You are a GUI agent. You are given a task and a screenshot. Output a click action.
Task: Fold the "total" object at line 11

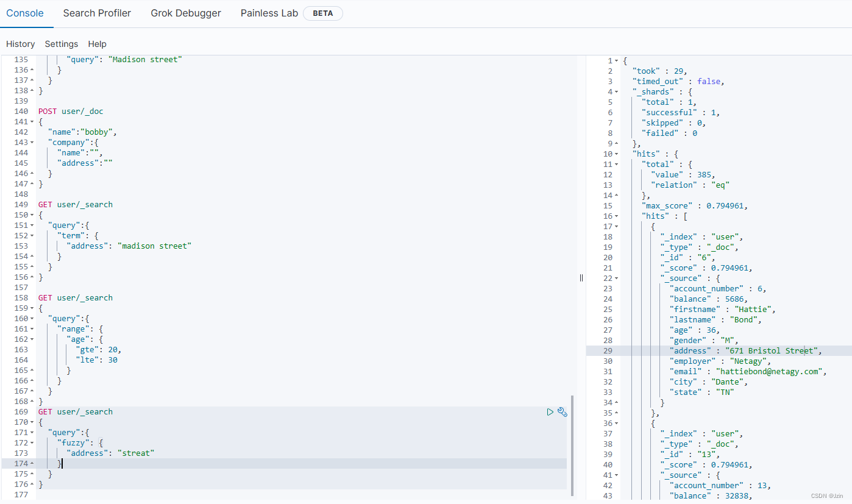click(616, 165)
